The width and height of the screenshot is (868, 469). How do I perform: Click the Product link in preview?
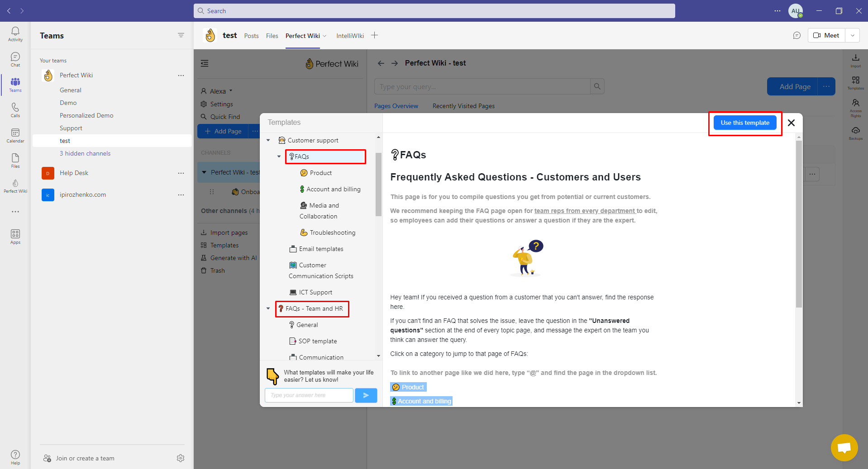coord(408,387)
